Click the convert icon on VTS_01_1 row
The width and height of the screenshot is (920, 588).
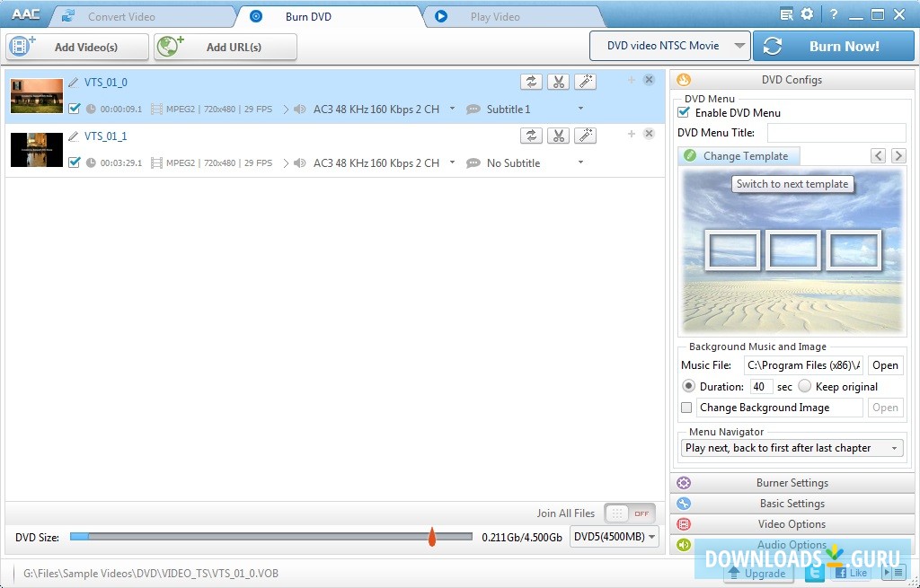tap(531, 136)
